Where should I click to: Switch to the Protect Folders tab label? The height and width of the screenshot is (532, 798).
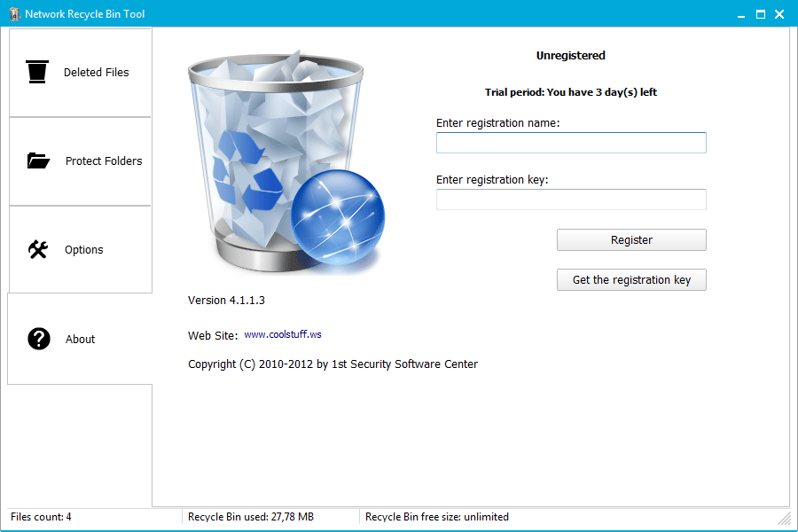[x=104, y=160]
